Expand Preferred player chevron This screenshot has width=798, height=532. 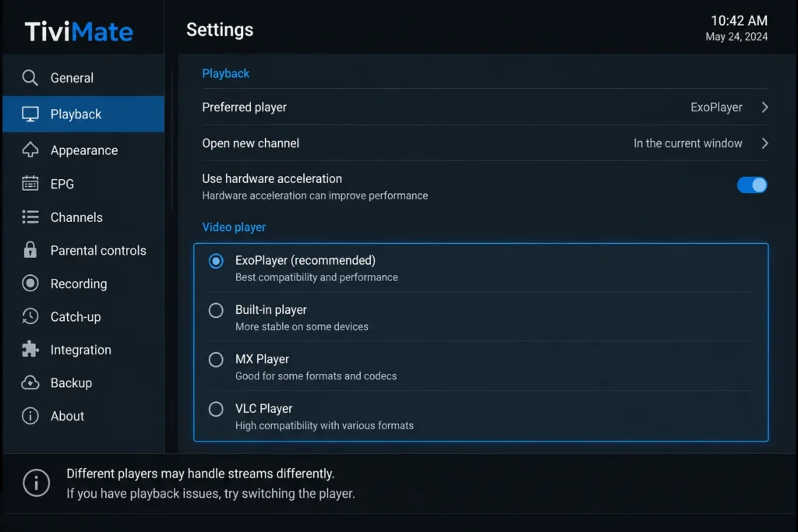[764, 107]
